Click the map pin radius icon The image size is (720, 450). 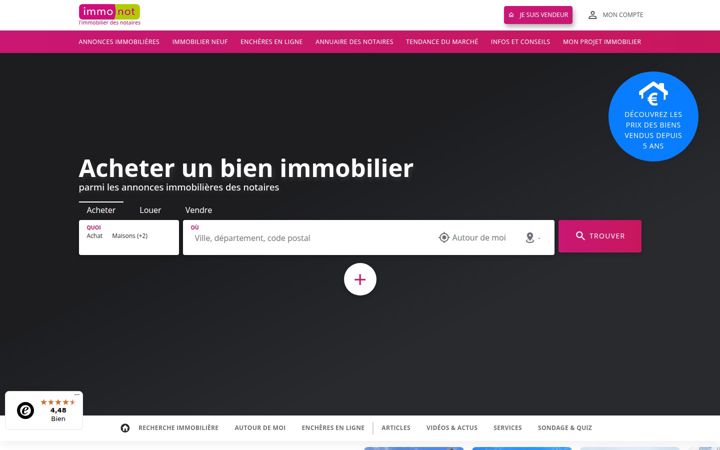(x=530, y=238)
